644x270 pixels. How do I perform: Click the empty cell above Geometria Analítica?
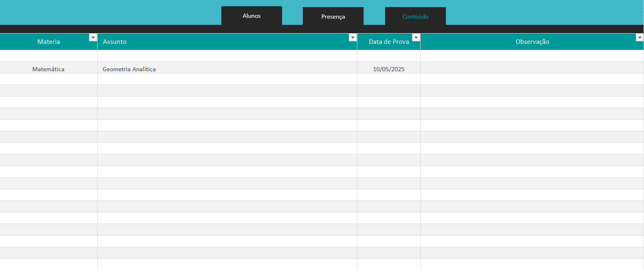pyautogui.click(x=227, y=56)
